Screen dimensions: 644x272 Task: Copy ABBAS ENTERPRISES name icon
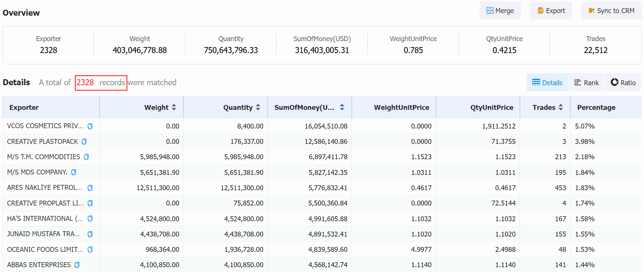77,265
